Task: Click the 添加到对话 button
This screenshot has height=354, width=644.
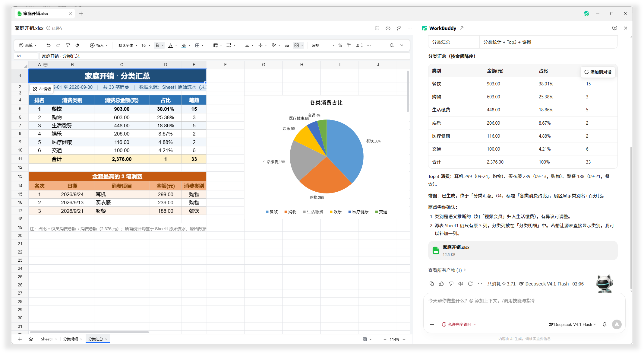Action: pos(598,72)
